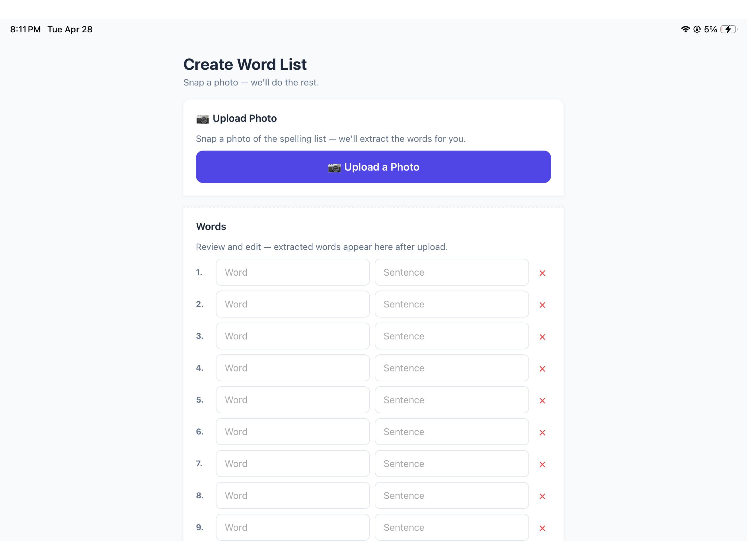Viewport: 747px width, 560px height.
Task: Delete word row 4 with X icon
Action: 542,369
